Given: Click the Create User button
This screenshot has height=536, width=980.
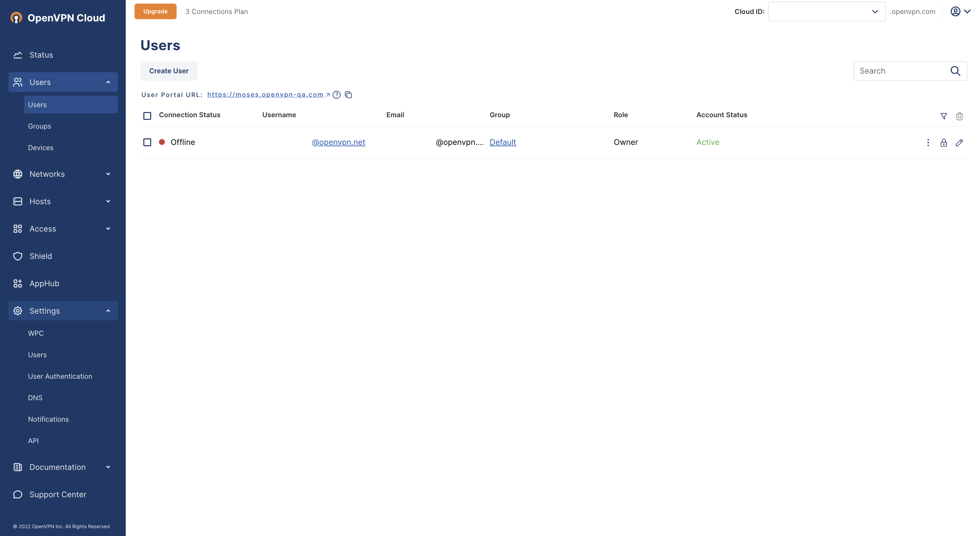Looking at the screenshot, I should point(168,71).
